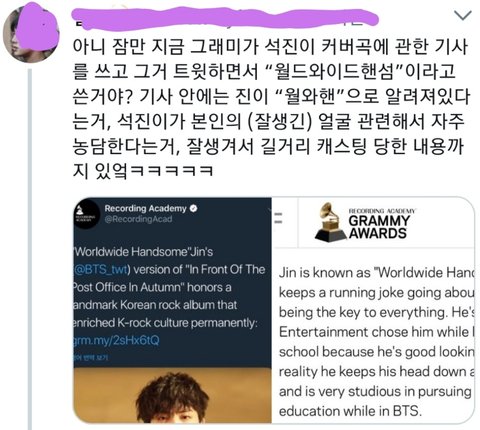This screenshot has height=430, width=480.
Task: Open the @RecordingAcad handle
Action: pos(138,219)
